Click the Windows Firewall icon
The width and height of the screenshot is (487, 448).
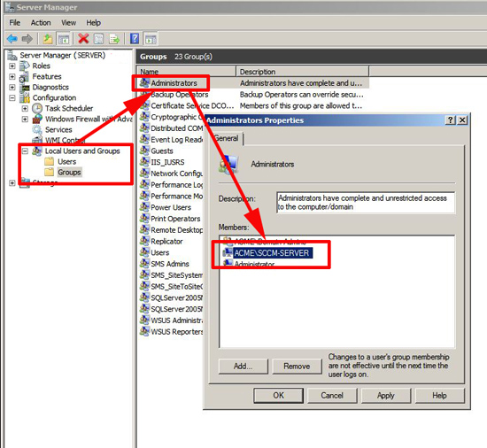[37, 119]
